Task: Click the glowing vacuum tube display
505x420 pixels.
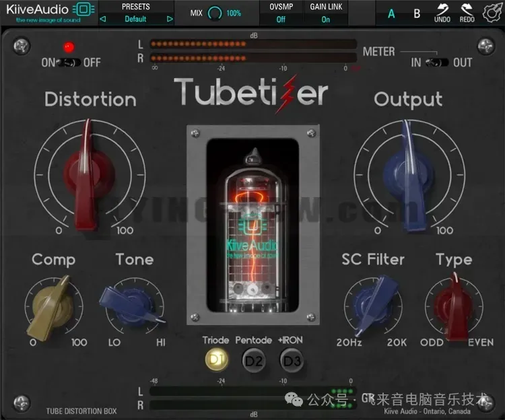Action: pos(252,225)
